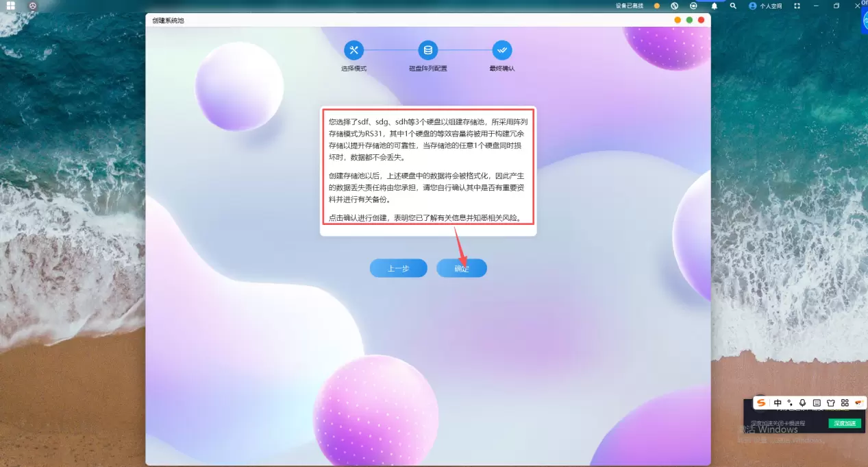Toggle Sogou 中 Chinese input mode

point(778,403)
